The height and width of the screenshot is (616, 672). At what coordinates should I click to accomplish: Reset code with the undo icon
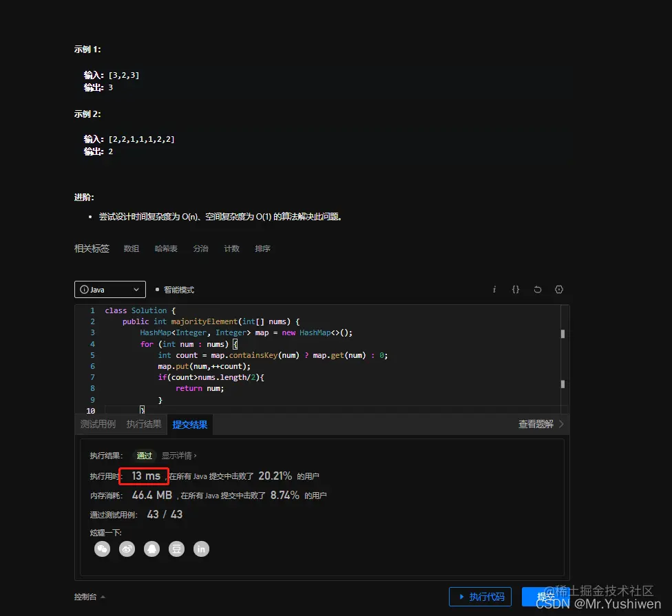538,290
